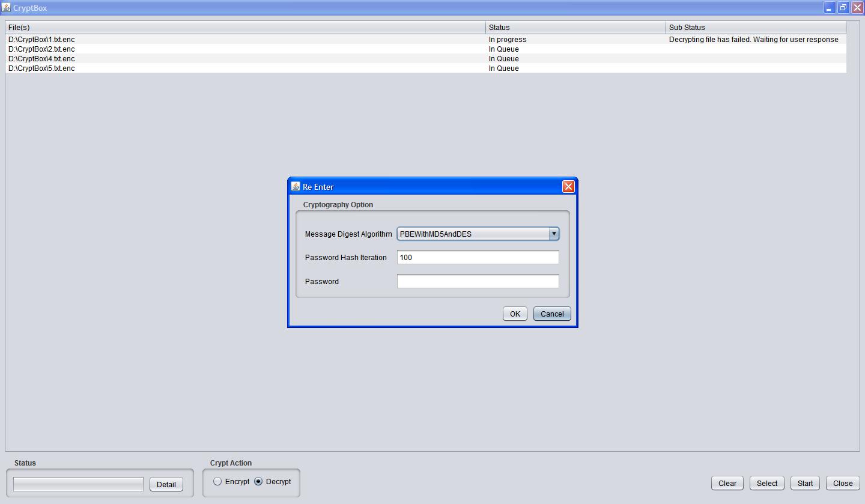Click the Sub Status column header
The width and height of the screenshot is (865, 504).
click(756, 28)
